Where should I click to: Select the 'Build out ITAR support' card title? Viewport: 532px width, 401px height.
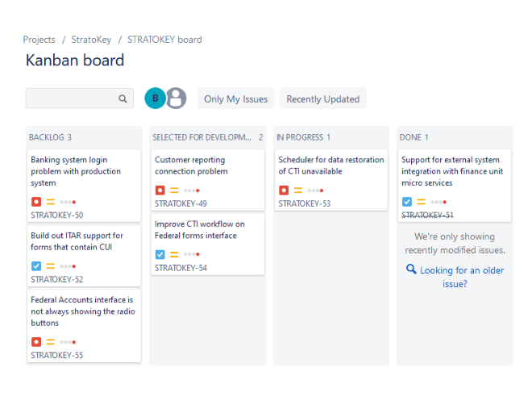coord(77,241)
